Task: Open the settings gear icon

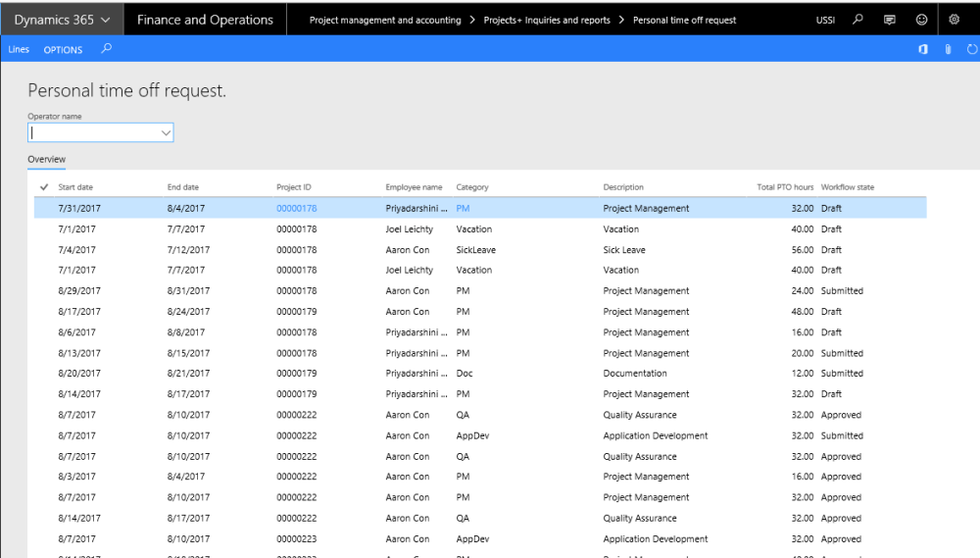Action: tap(955, 20)
